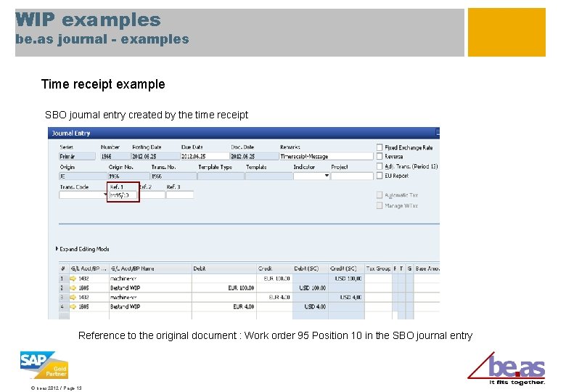Image resolution: width=566 pixels, height=392 pixels.
Task: Click the Ref. 2 field
Action: [152, 195]
